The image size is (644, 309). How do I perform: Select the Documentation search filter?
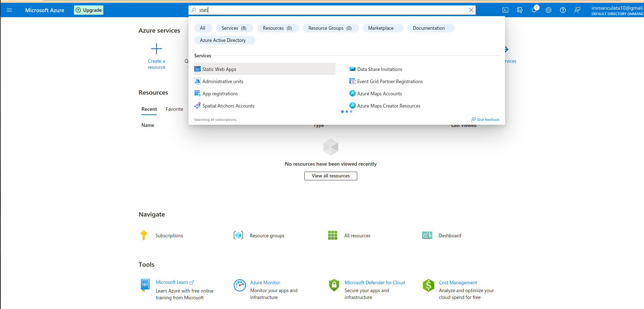(x=431, y=28)
